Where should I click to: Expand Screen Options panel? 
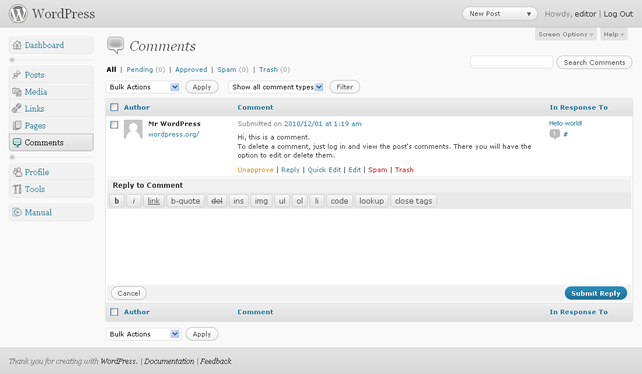tap(565, 34)
